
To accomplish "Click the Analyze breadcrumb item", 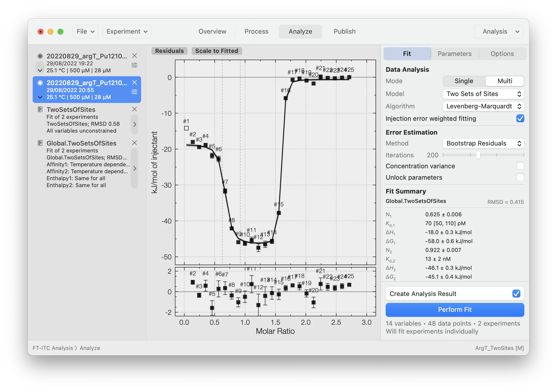I will point(90,348).
